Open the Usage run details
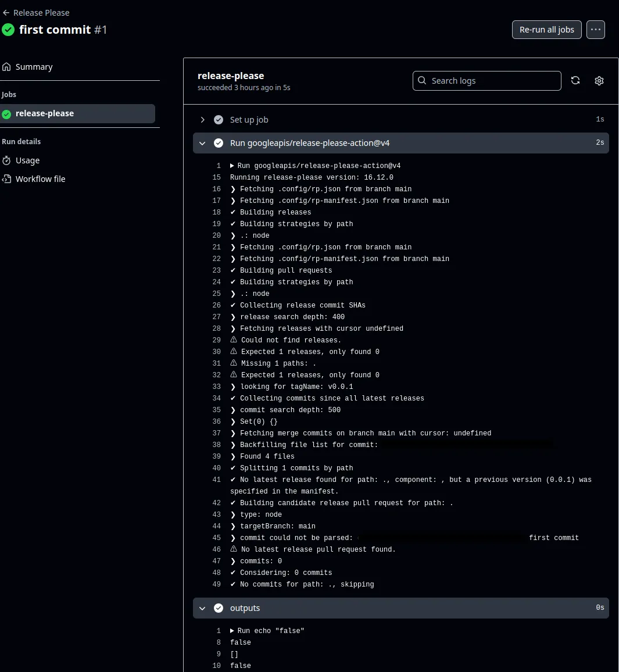Viewport: 619px width, 672px height. [27, 160]
